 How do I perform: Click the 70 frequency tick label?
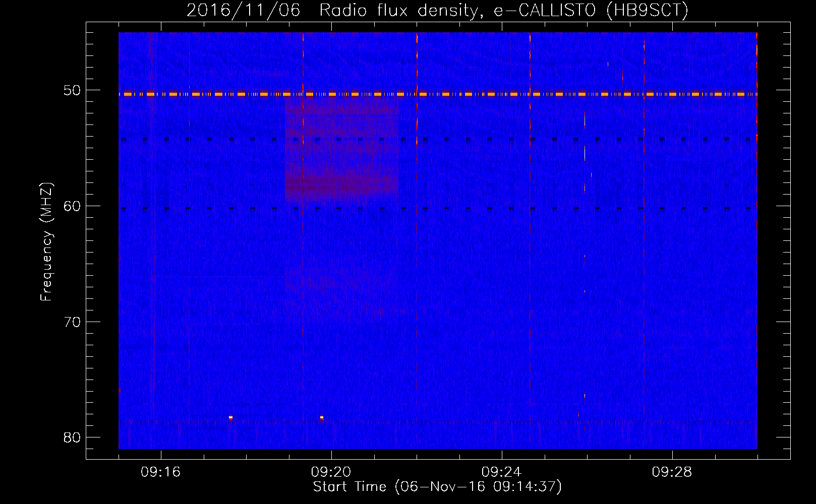(x=72, y=322)
